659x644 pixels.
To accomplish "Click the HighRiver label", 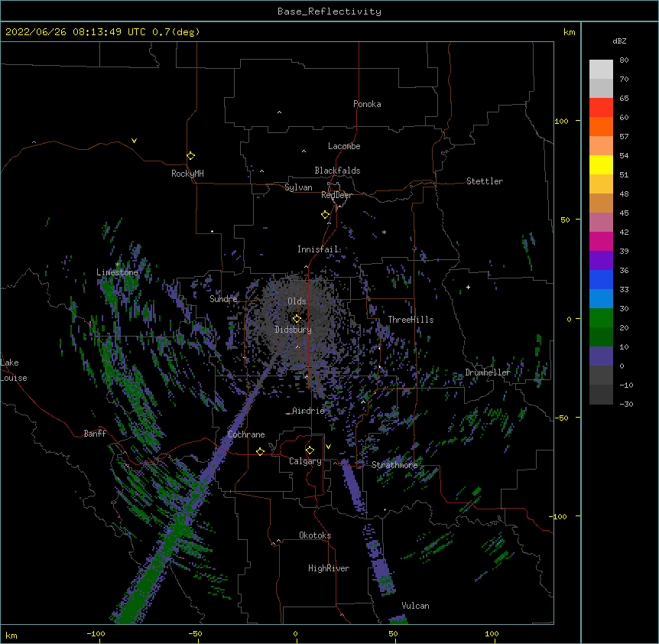I will point(329,568).
